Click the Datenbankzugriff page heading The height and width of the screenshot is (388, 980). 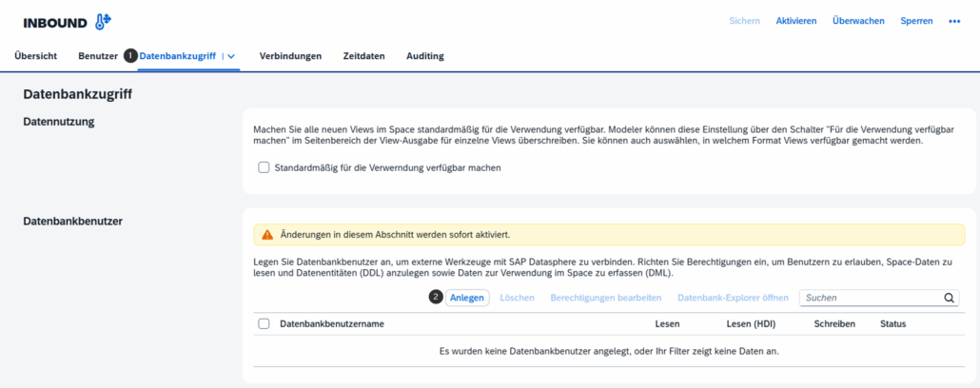click(77, 95)
